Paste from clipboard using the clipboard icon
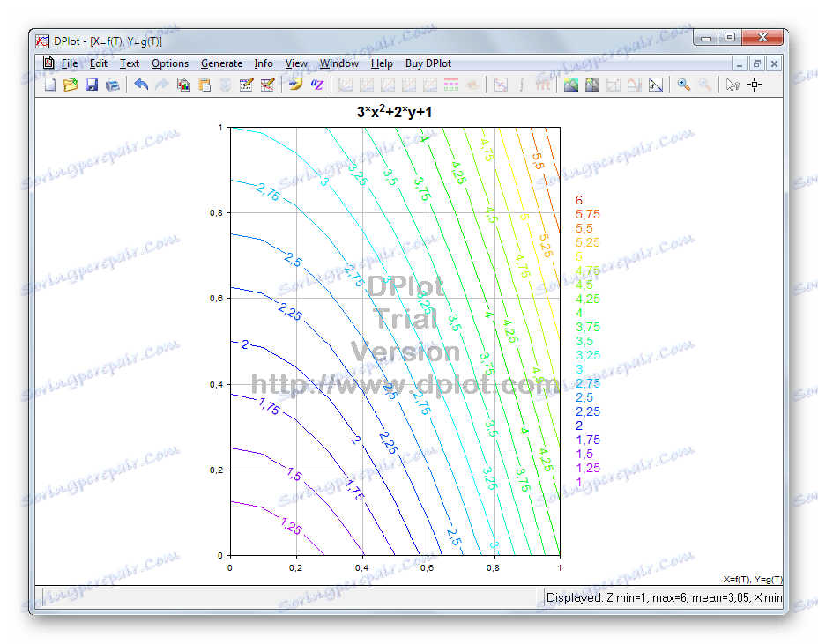The width and height of the screenshot is (818, 644). click(x=204, y=85)
